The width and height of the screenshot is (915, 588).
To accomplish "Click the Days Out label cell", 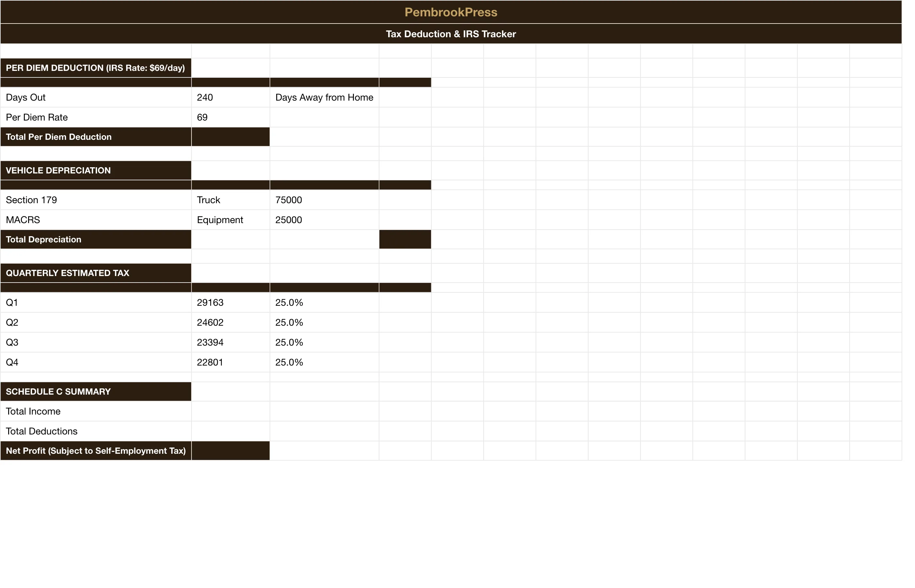I will click(x=96, y=97).
